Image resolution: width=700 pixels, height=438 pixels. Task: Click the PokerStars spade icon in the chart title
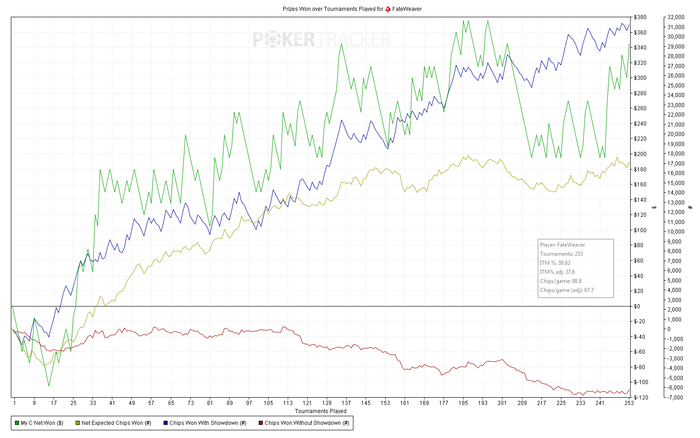[388, 8]
